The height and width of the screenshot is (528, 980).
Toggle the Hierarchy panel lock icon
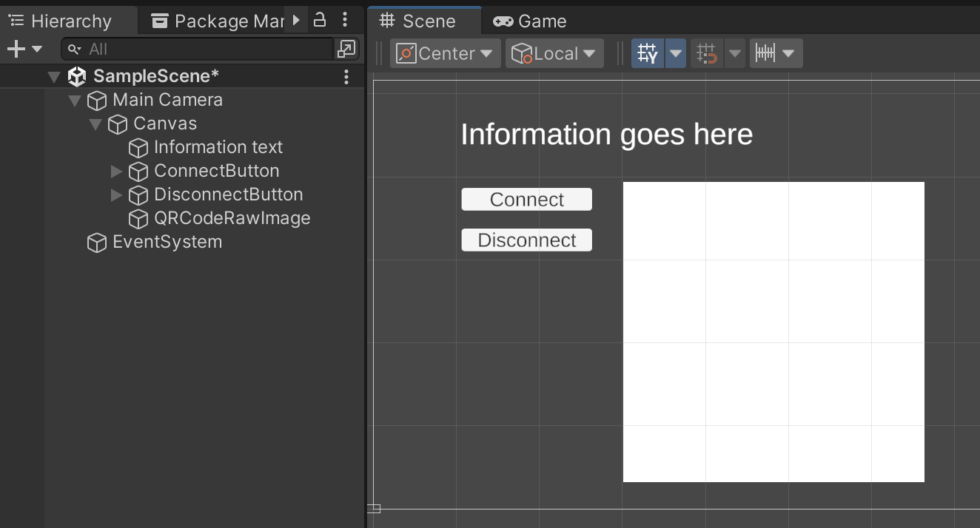[x=320, y=20]
